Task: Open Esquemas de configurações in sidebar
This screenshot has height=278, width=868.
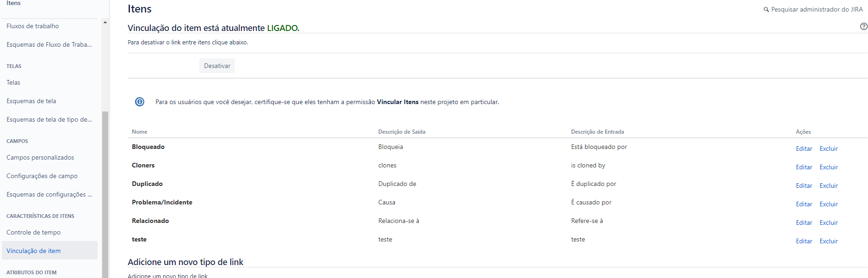Action: (x=49, y=195)
